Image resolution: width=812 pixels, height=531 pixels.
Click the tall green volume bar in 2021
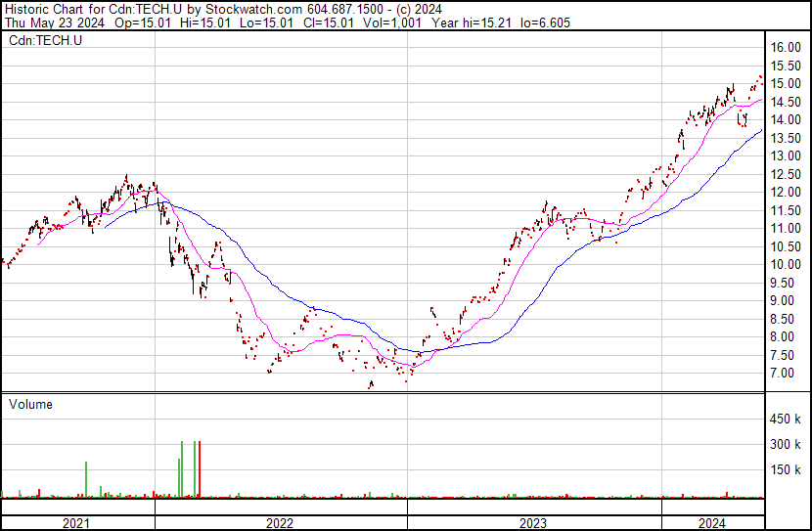pyautogui.click(x=86, y=479)
